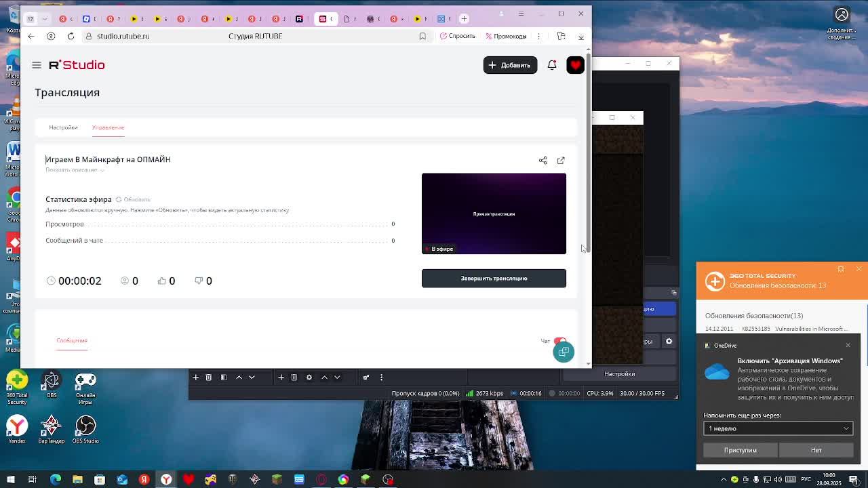Open the R Studio hamburger menu
Screen dimensions: 868x488
point(37,65)
